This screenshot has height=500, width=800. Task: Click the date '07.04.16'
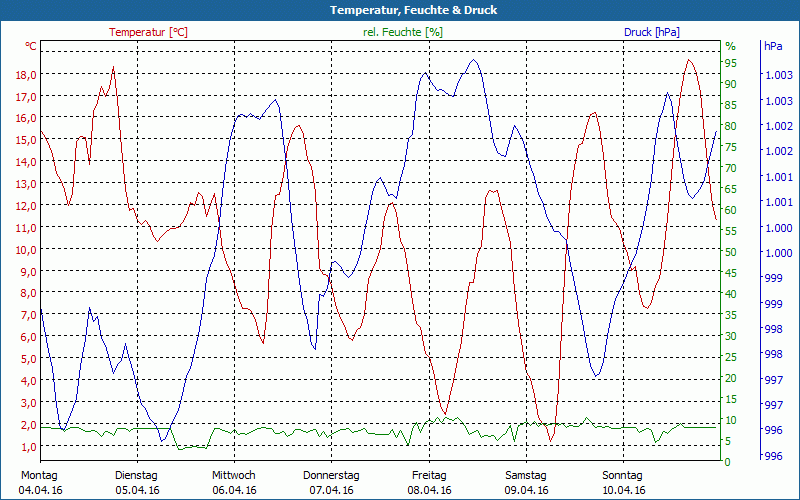coord(332,490)
